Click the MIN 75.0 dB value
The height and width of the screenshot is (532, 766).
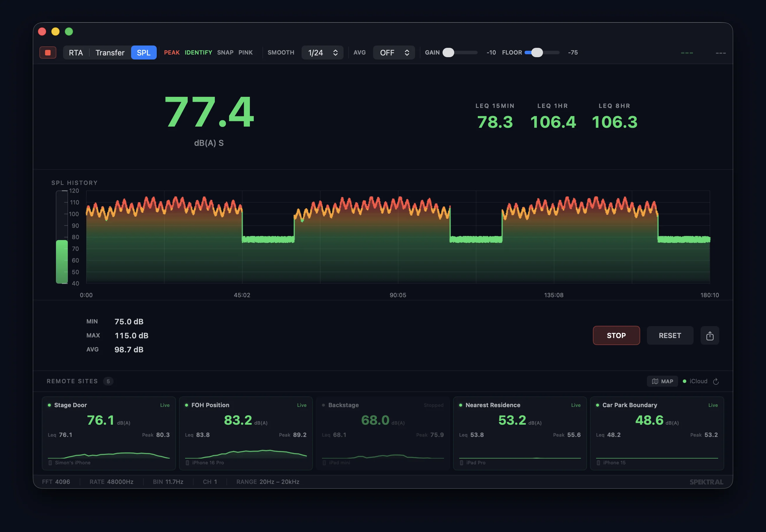(129, 322)
